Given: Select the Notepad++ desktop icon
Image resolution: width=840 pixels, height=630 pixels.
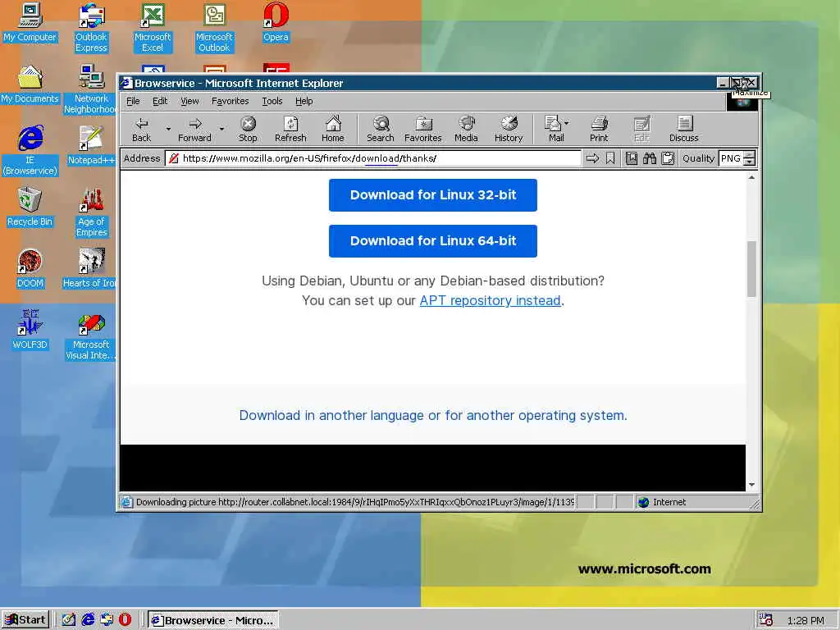Looking at the screenshot, I should (91, 145).
